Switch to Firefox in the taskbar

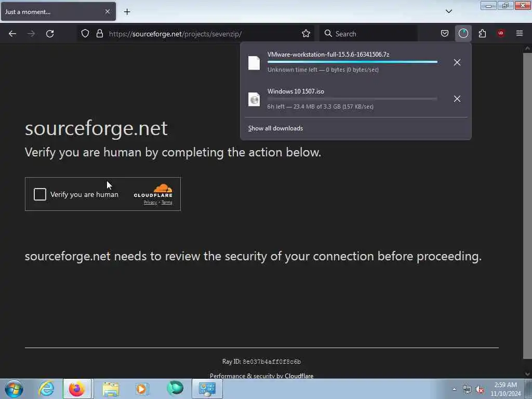click(x=77, y=389)
